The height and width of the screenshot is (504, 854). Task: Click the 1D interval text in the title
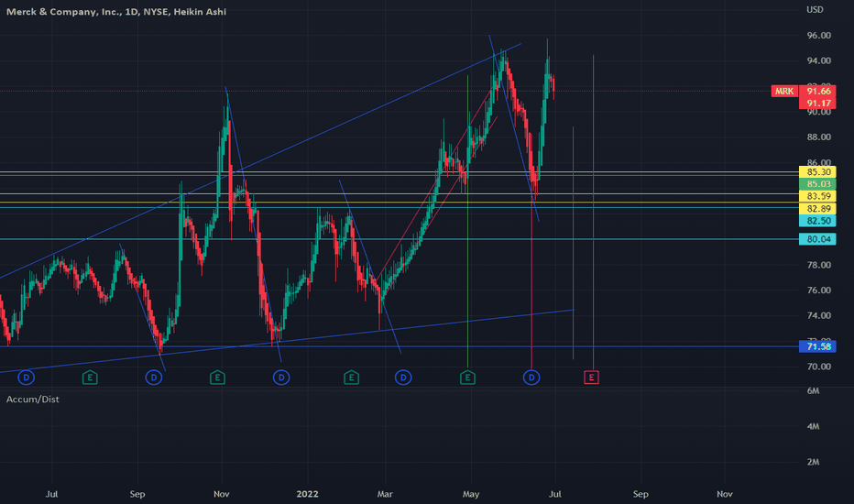pyautogui.click(x=131, y=11)
